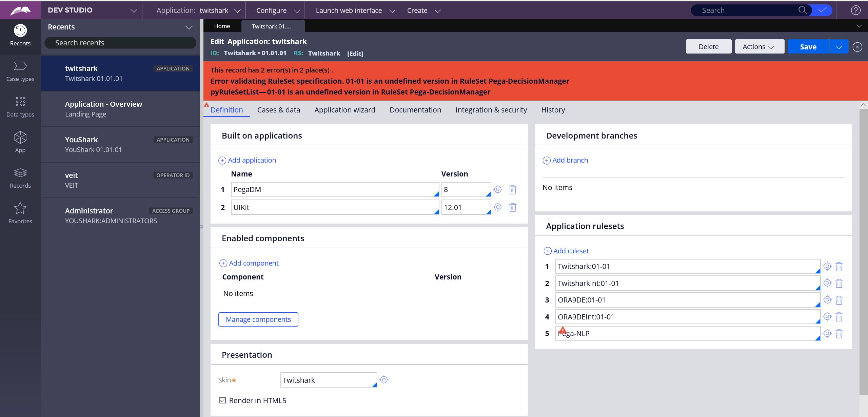Open the Skin rule target icon

pyautogui.click(x=383, y=380)
